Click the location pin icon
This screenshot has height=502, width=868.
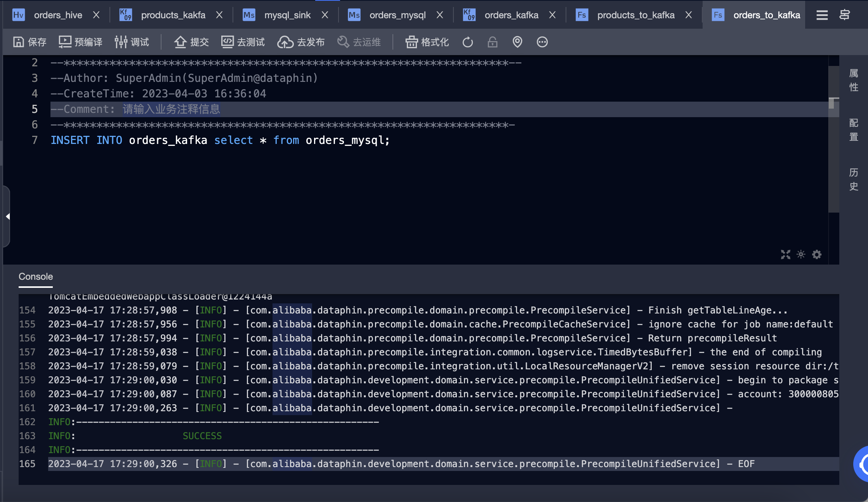(517, 42)
